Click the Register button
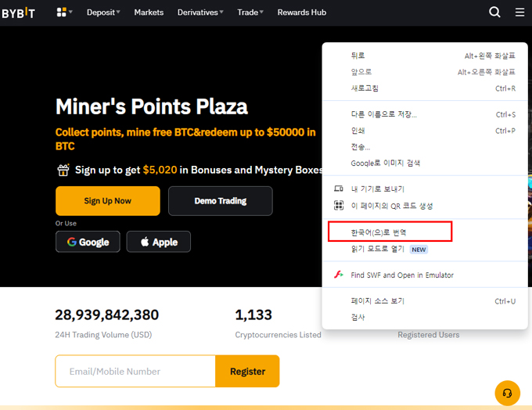Screen dimensions: 532x410 click(x=247, y=372)
